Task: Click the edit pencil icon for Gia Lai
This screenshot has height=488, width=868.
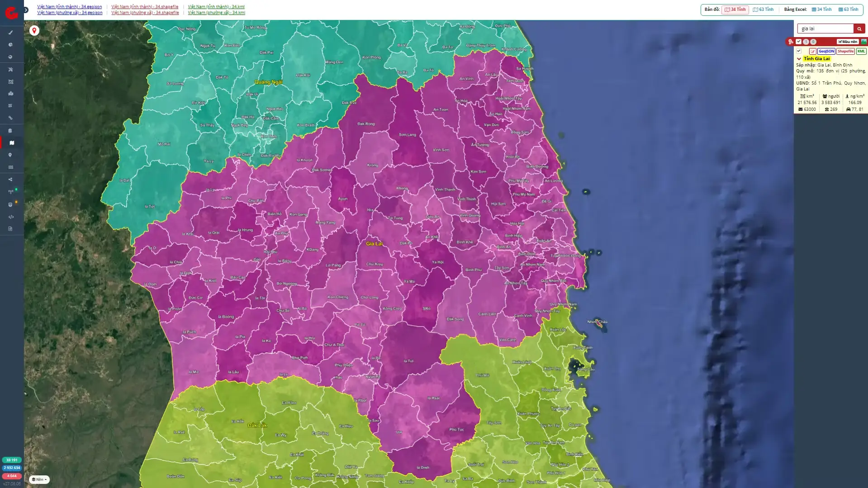Action: click(813, 51)
